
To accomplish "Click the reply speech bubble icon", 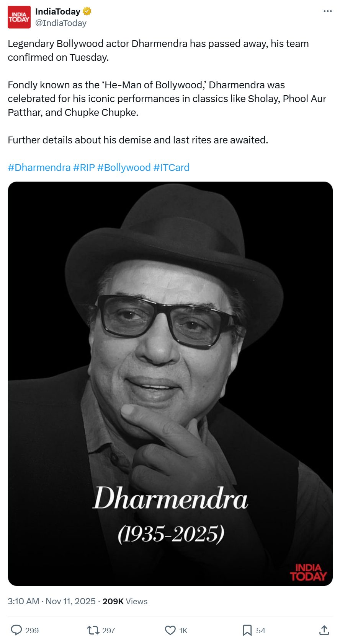I will (16, 630).
